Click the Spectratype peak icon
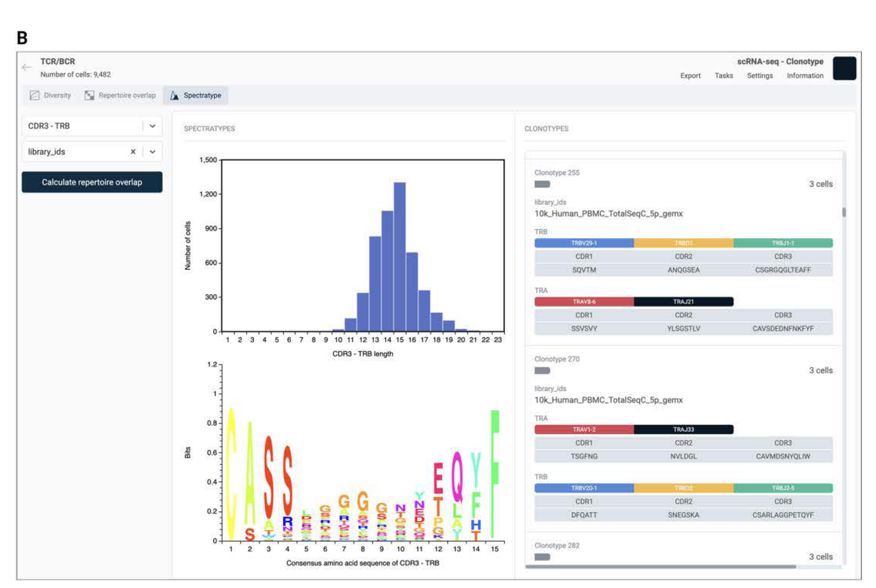The image size is (876, 588). [174, 95]
